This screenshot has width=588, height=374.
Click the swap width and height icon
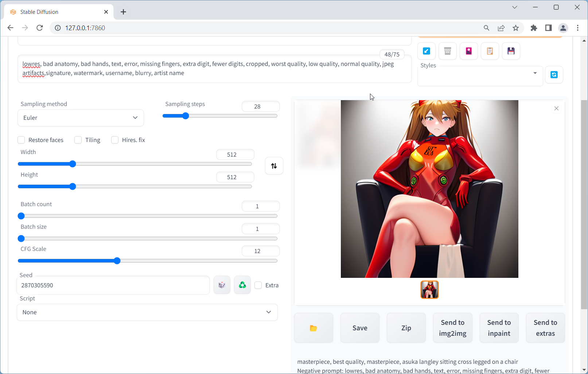tap(274, 166)
